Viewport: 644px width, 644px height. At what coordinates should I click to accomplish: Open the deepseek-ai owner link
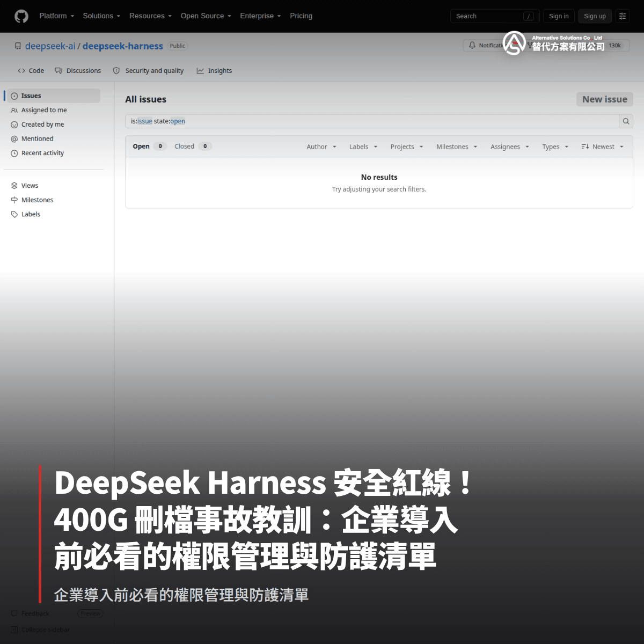pos(50,46)
